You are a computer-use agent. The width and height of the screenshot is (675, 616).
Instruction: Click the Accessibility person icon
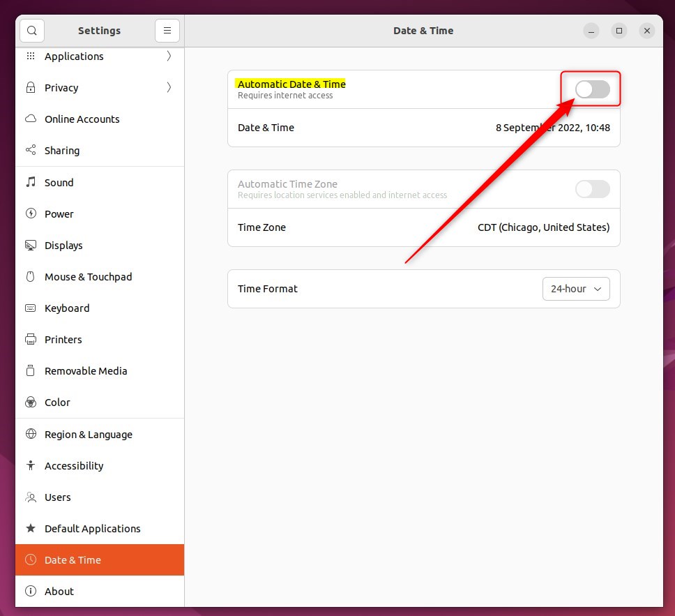[31, 465]
